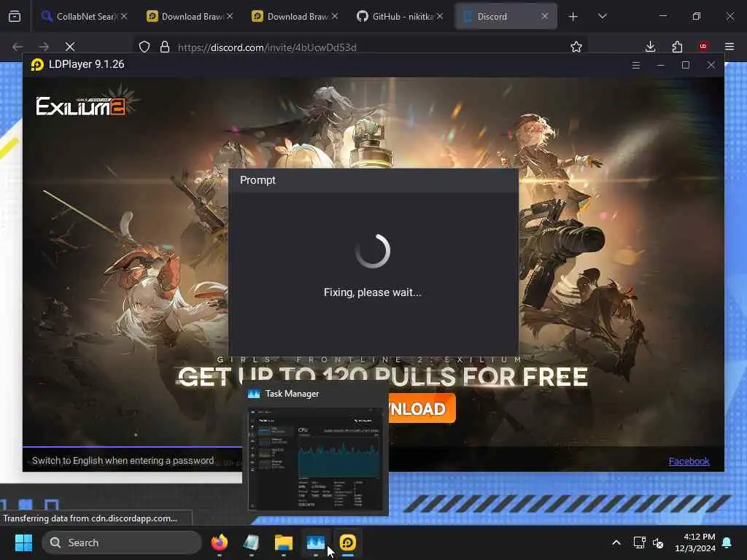Open the File Explorer taskbar icon
Screen dimensions: 747x560
284,542
